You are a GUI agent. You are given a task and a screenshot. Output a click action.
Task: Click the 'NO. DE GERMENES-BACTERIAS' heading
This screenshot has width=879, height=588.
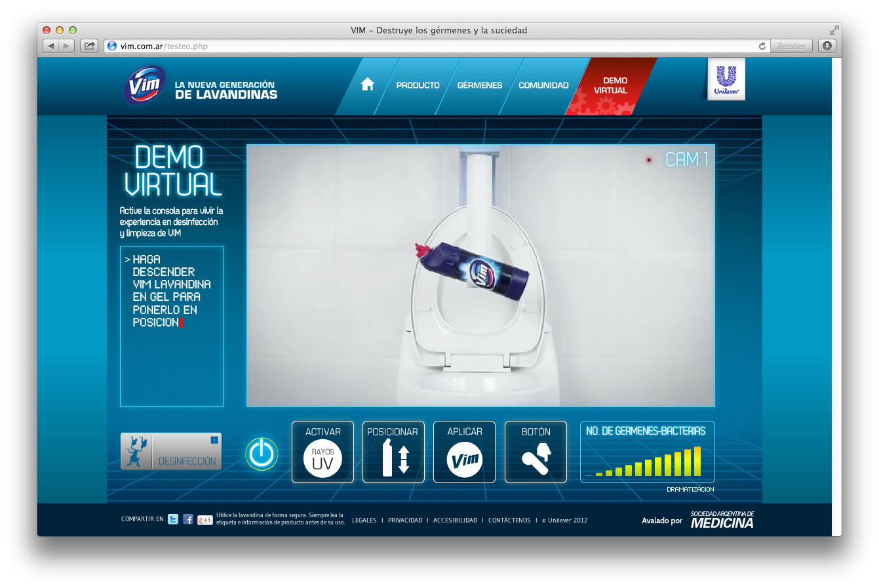coord(646,431)
